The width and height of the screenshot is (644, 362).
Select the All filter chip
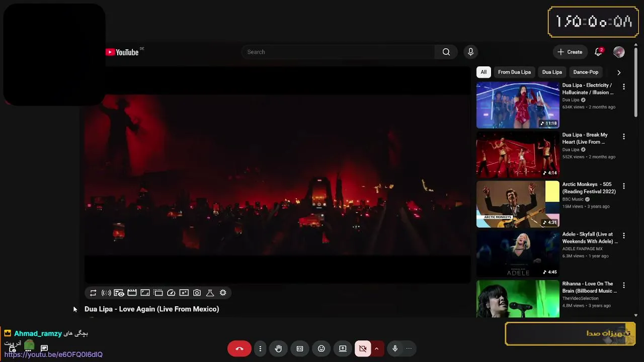click(484, 72)
